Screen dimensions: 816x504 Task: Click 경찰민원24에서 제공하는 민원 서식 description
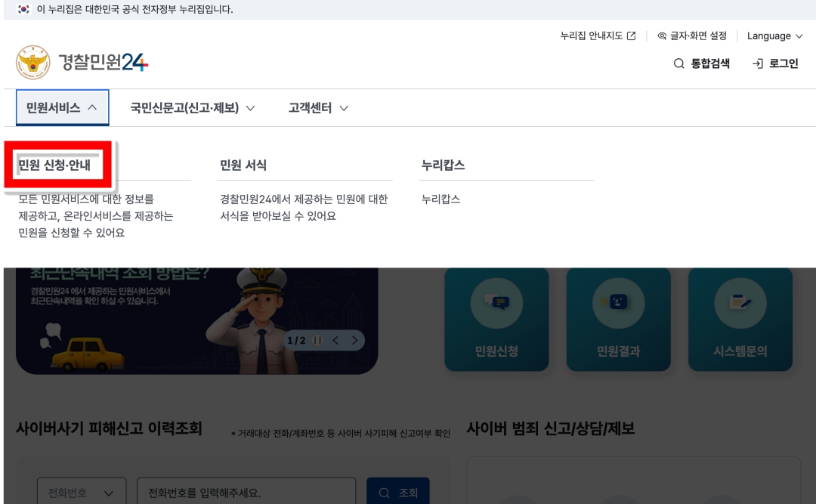pyautogui.click(x=304, y=207)
